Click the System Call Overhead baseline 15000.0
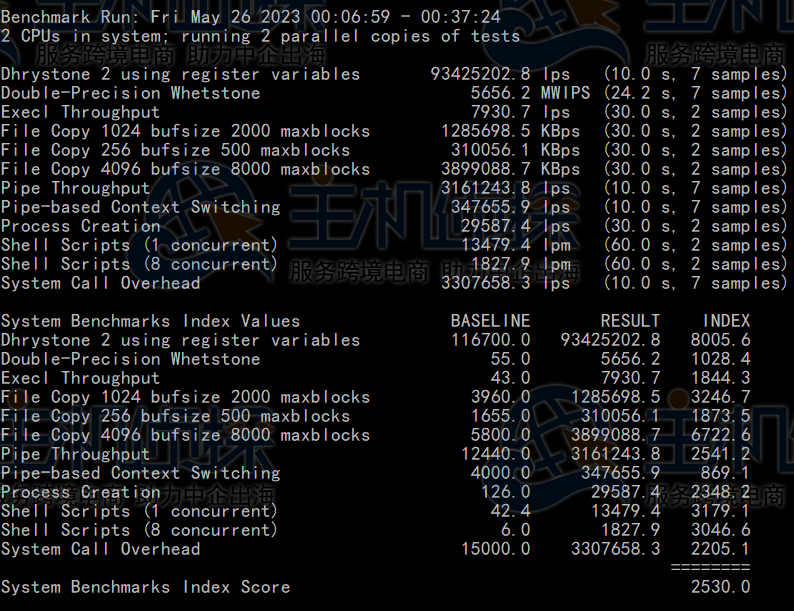 point(495,549)
